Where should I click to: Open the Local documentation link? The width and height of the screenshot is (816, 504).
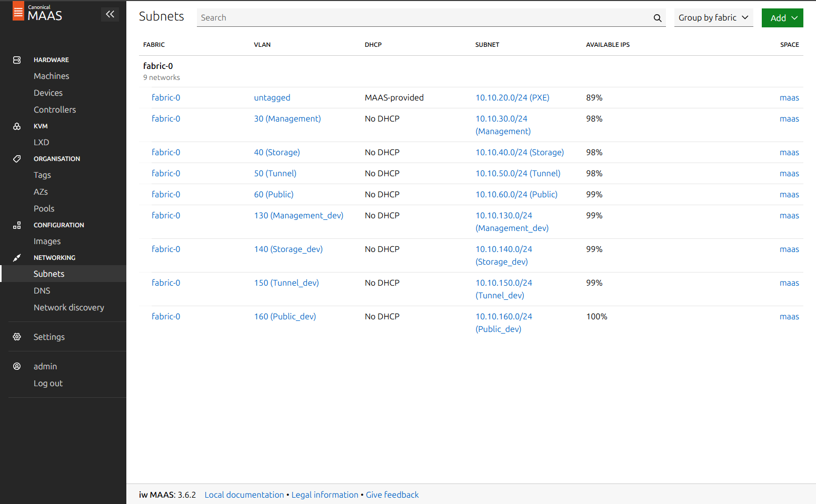click(x=244, y=495)
